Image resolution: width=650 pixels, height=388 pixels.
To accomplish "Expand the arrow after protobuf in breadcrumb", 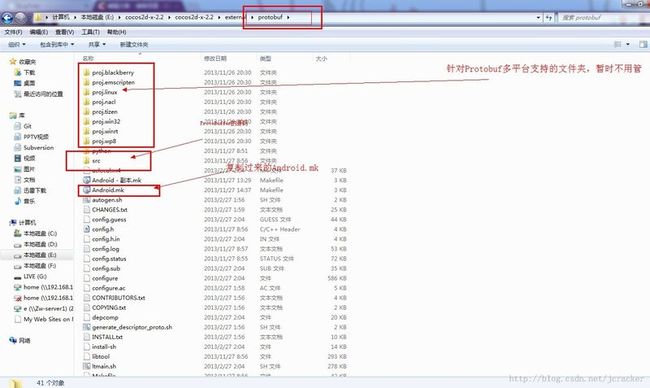I will pos(289,17).
